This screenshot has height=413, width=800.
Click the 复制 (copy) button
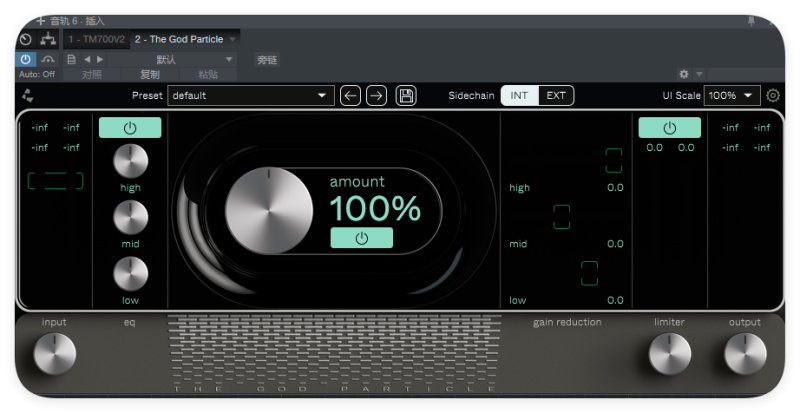[x=149, y=74]
